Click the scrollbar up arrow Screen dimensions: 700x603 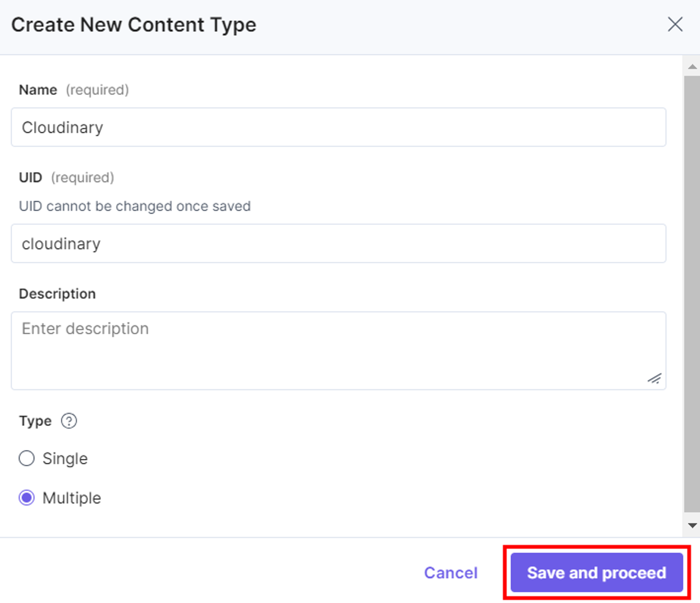click(692, 67)
